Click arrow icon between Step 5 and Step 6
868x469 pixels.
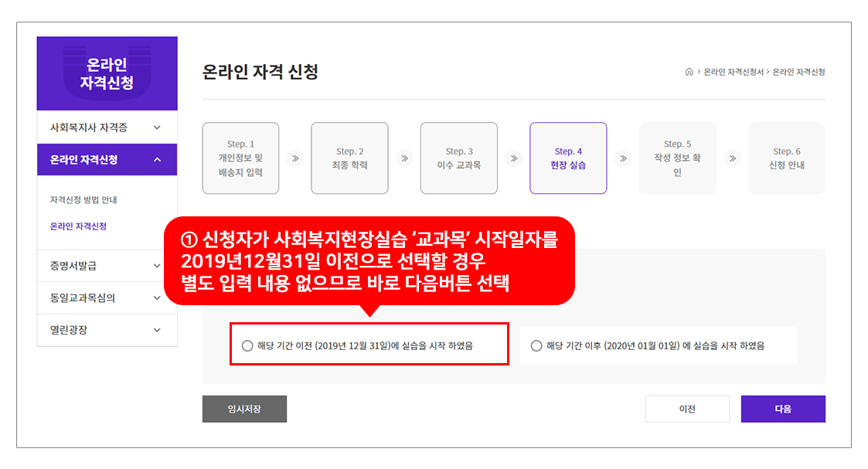(732, 158)
